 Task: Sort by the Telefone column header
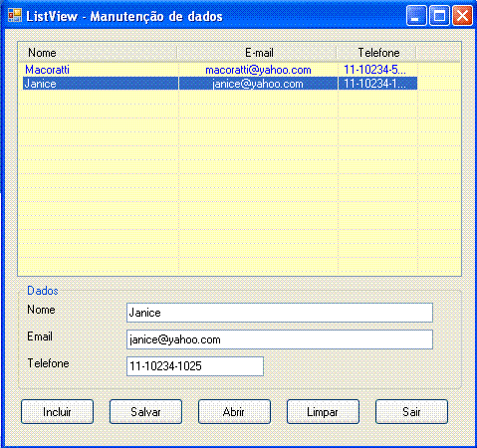point(376,53)
